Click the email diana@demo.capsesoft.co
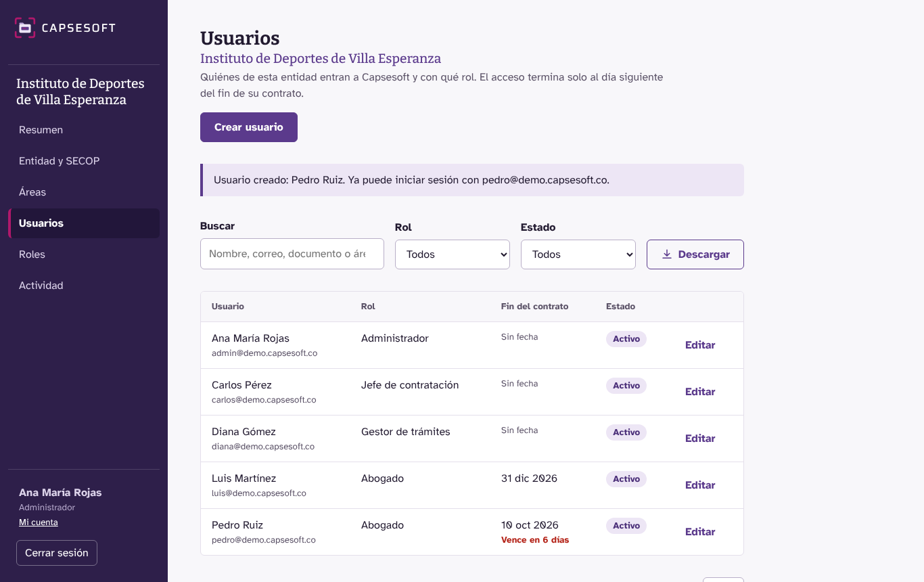Viewport: 924px width, 582px height. point(263,447)
